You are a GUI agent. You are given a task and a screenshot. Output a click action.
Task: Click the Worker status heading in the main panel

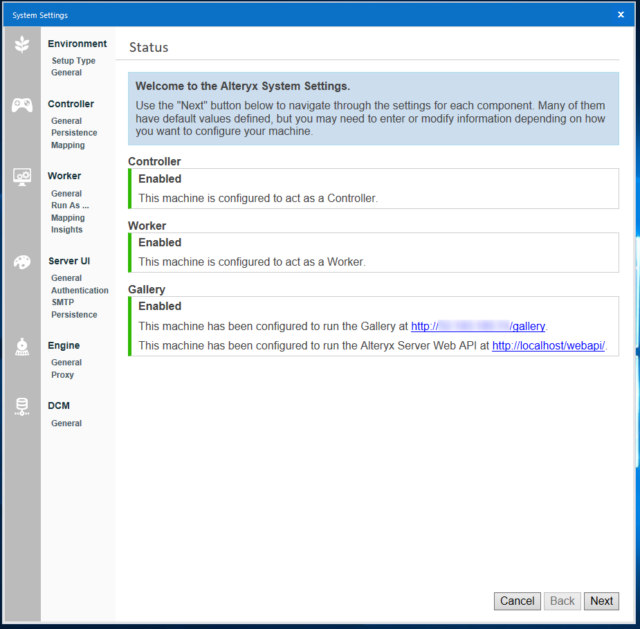pos(147,226)
